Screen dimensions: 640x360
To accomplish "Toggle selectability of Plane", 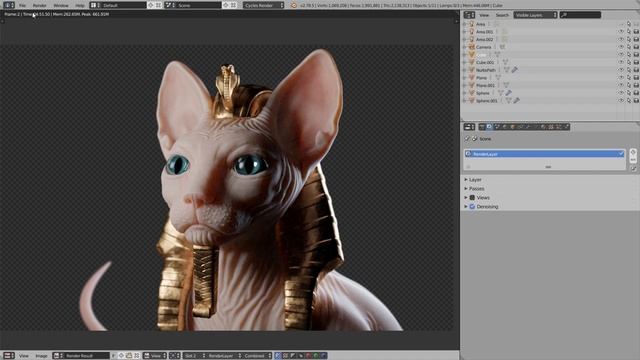I will [629, 78].
